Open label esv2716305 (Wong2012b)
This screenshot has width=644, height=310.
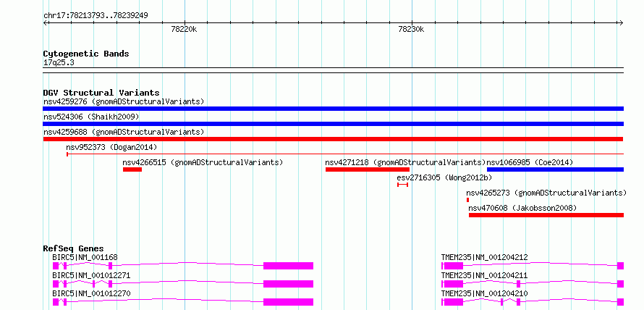coord(444,177)
